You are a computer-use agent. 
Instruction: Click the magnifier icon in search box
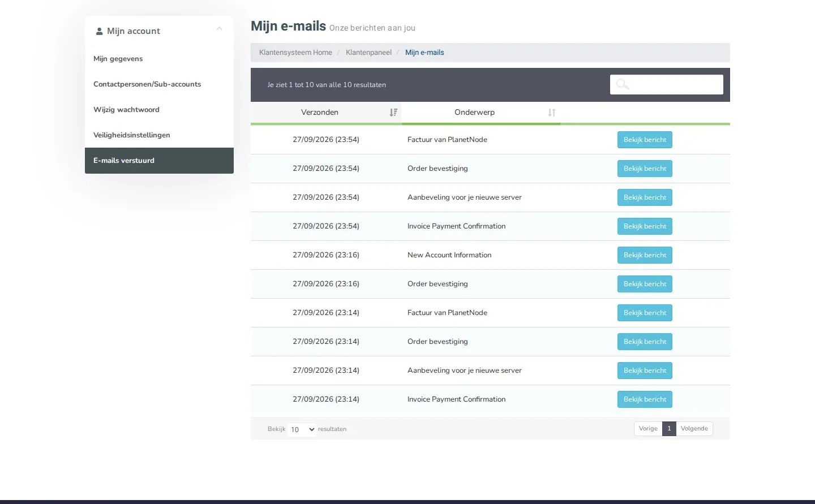623,84
